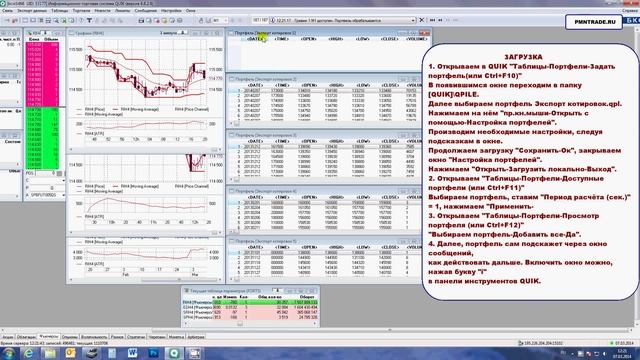Click the chart window bottom horizontal scrollbar

click(x=145, y=280)
